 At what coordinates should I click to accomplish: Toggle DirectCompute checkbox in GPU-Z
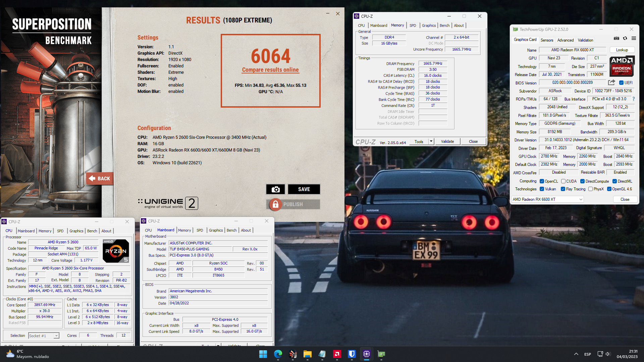coord(583,181)
